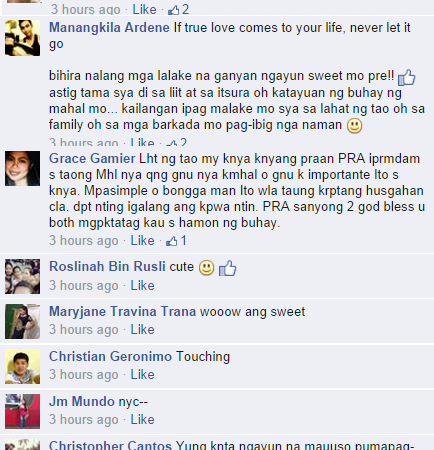Open Christian Geronimo's profile picture
The image size is (434, 450).
pyautogui.click(x=22, y=366)
